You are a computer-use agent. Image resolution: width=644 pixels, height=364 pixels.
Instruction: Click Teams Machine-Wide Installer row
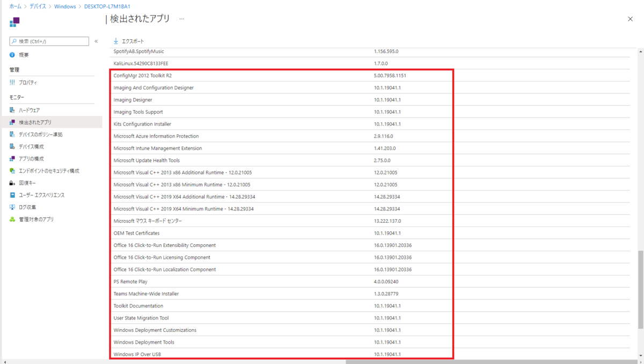371,294
